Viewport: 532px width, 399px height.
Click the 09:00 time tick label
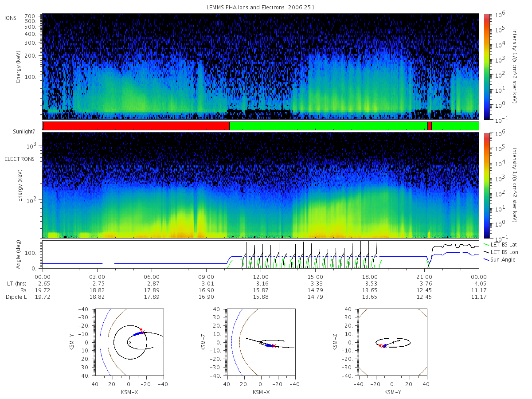pyautogui.click(x=206, y=277)
